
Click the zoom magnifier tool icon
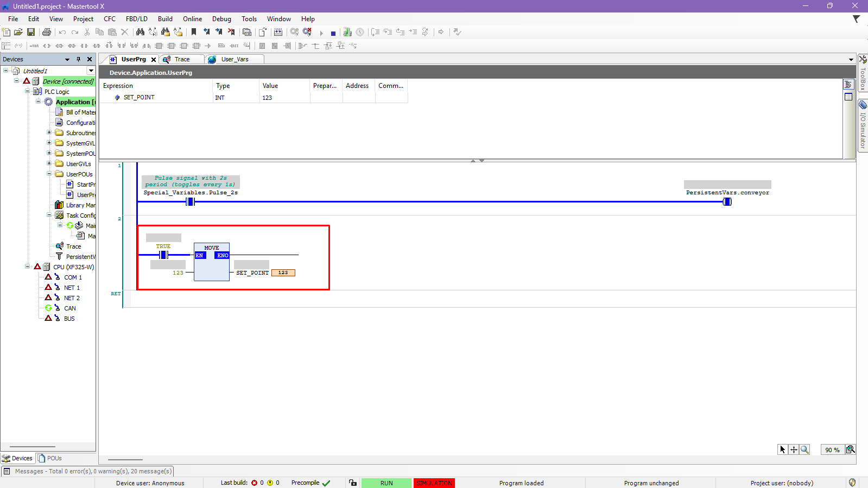point(804,449)
